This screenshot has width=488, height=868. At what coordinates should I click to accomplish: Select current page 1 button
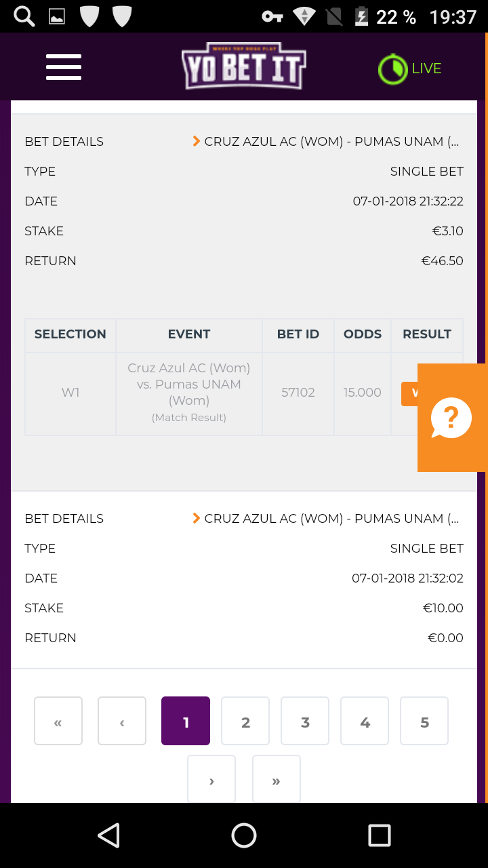pos(186,721)
